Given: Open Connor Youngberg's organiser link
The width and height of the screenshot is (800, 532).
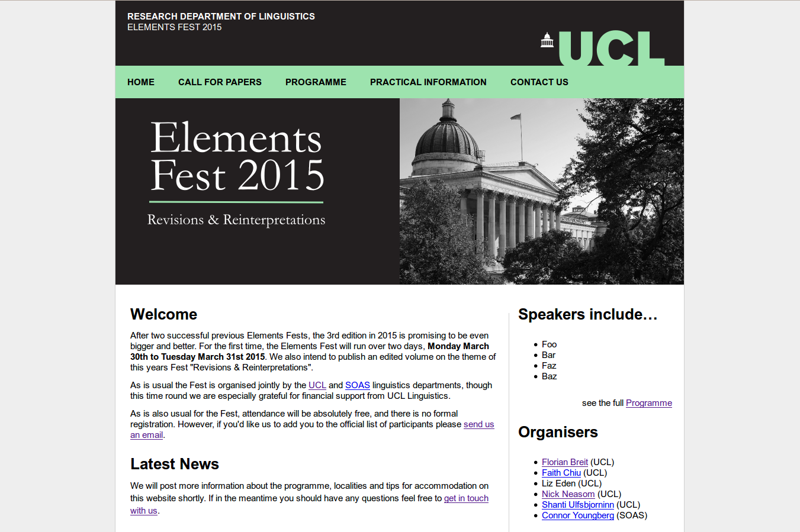Looking at the screenshot, I should coord(578,515).
